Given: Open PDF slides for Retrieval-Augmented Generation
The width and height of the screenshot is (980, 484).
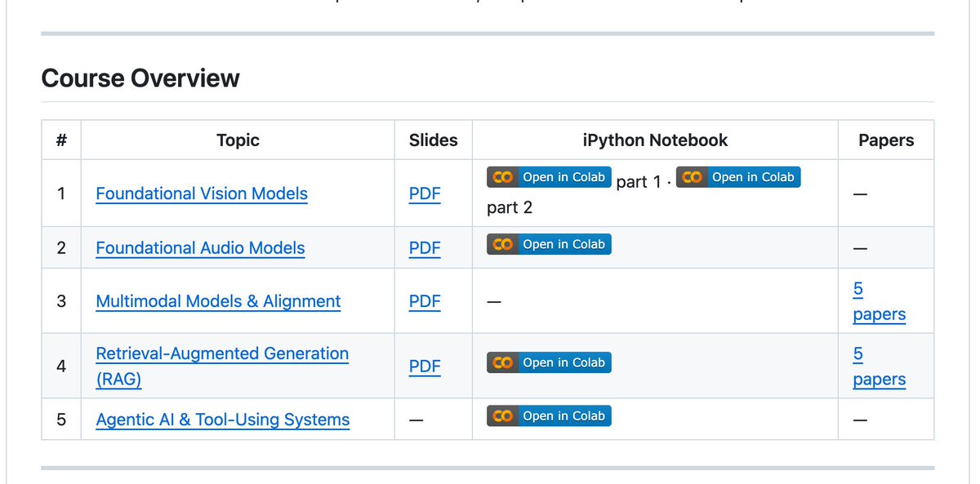Looking at the screenshot, I should (x=425, y=366).
